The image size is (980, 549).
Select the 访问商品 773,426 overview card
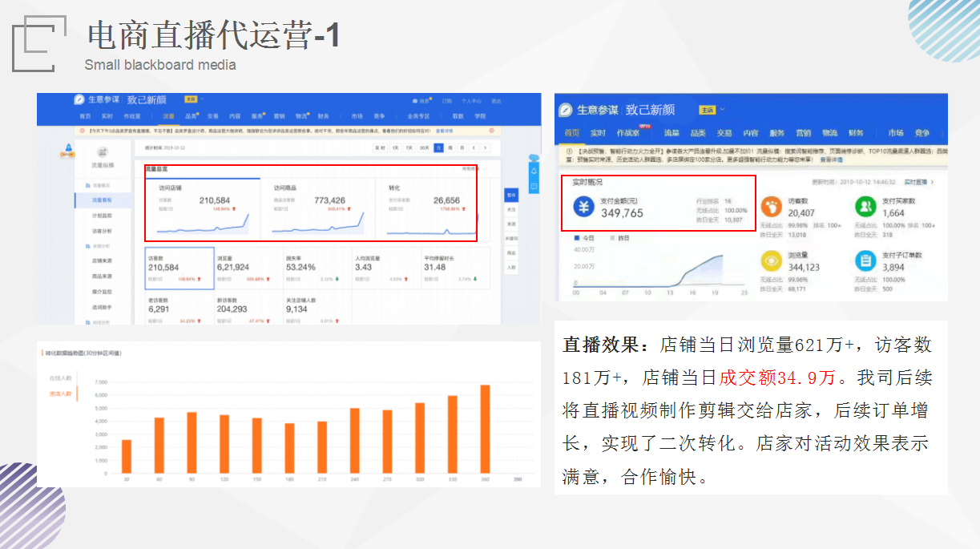(x=318, y=208)
